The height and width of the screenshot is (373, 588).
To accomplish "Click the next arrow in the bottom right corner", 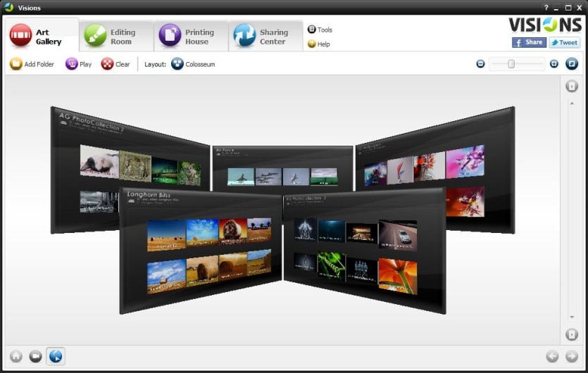I will (x=572, y=356).
